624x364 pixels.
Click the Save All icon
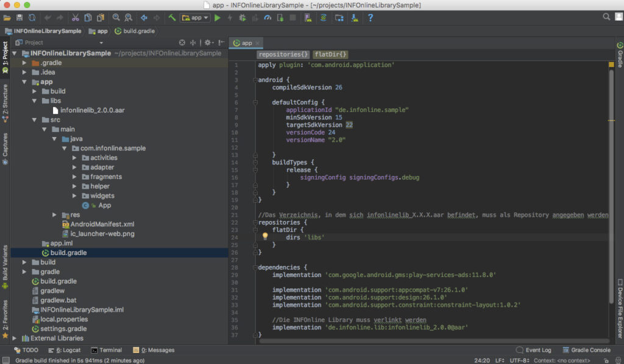[x=19, y=18]
